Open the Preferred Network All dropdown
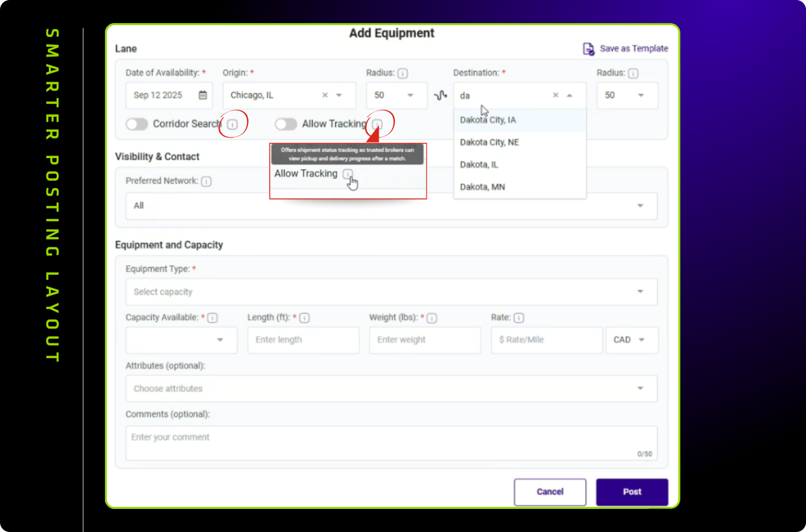Image resolution: width=806 pixels, height=532 pixels. pyautogui.click(x=391, y=206)
